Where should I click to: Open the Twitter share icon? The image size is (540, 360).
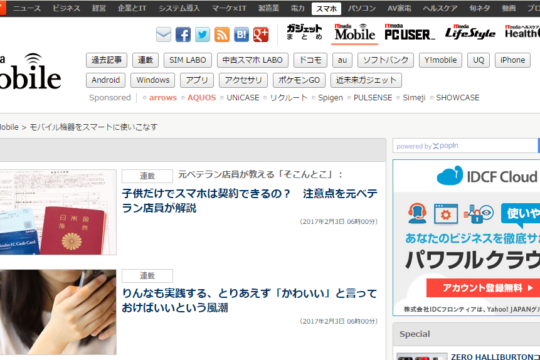coord(202,35)
